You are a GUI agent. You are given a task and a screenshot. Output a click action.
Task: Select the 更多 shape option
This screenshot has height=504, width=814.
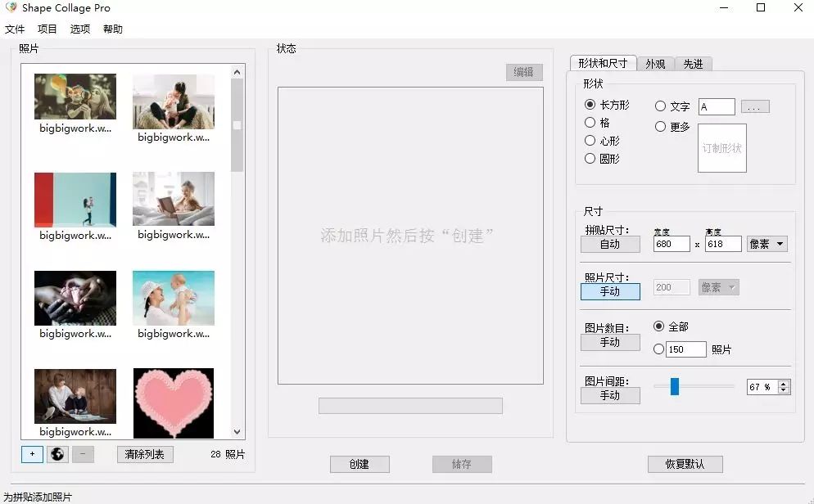point(672,127)
